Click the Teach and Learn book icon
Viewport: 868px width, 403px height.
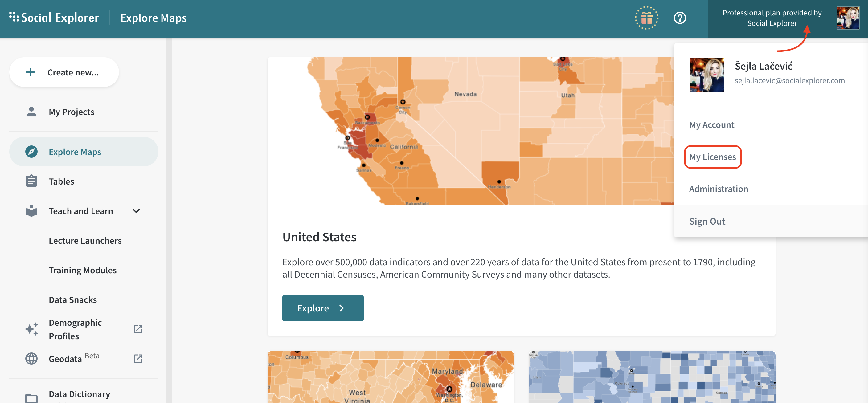(x=31, y=211)
